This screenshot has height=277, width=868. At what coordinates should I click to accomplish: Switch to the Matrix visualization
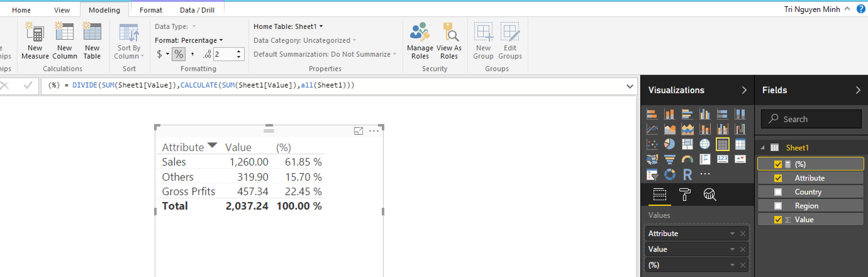click(740, 144)
